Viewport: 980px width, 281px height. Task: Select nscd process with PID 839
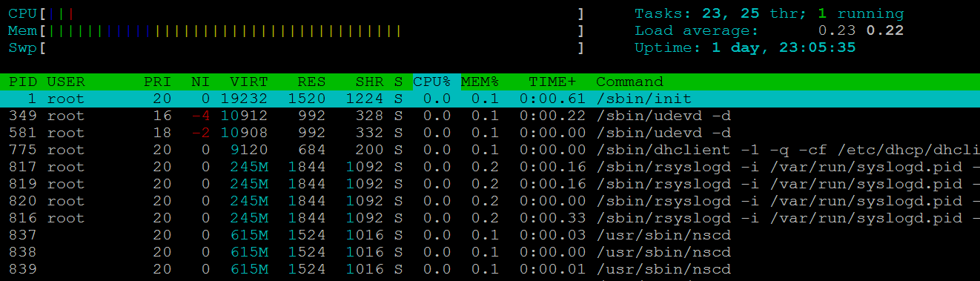pos(490,269)
